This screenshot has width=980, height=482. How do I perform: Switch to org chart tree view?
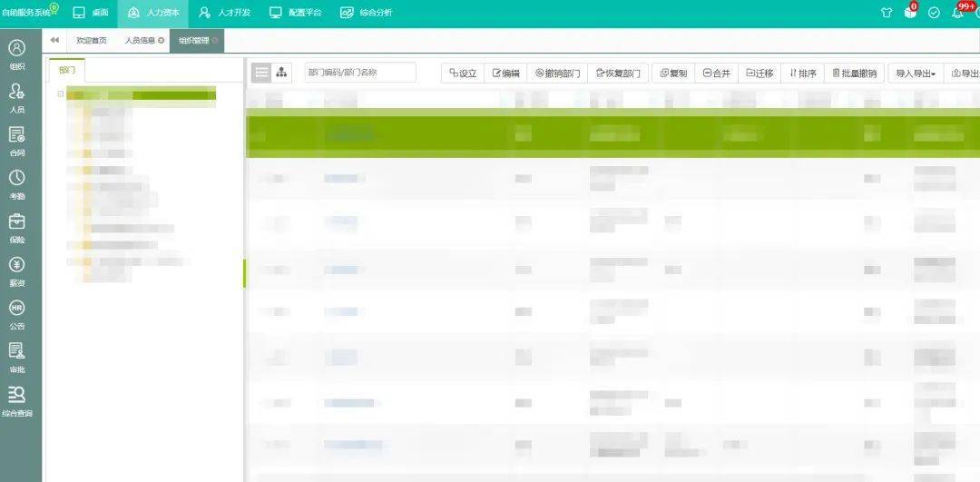click(282, 73)
